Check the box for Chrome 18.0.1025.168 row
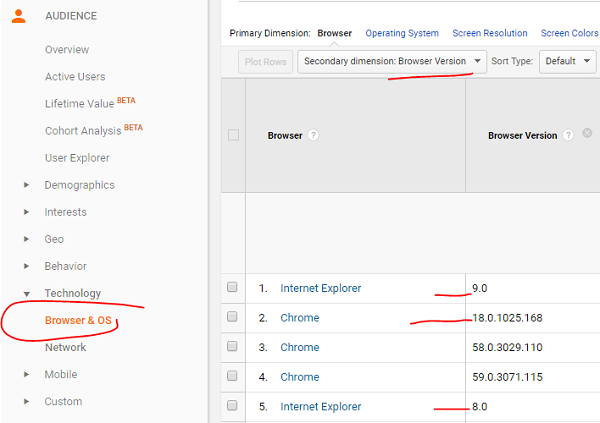 tap(232, 317)
